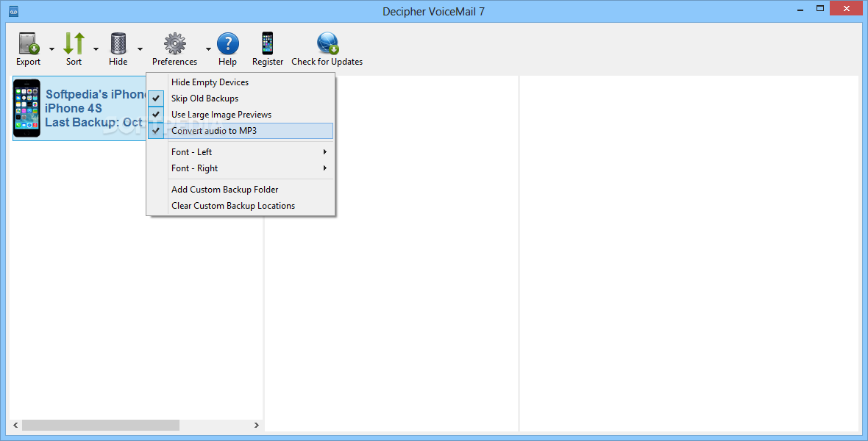Toggle Skip Old Backups option
This screenshot has width=868, height=441.
point(241,98)
